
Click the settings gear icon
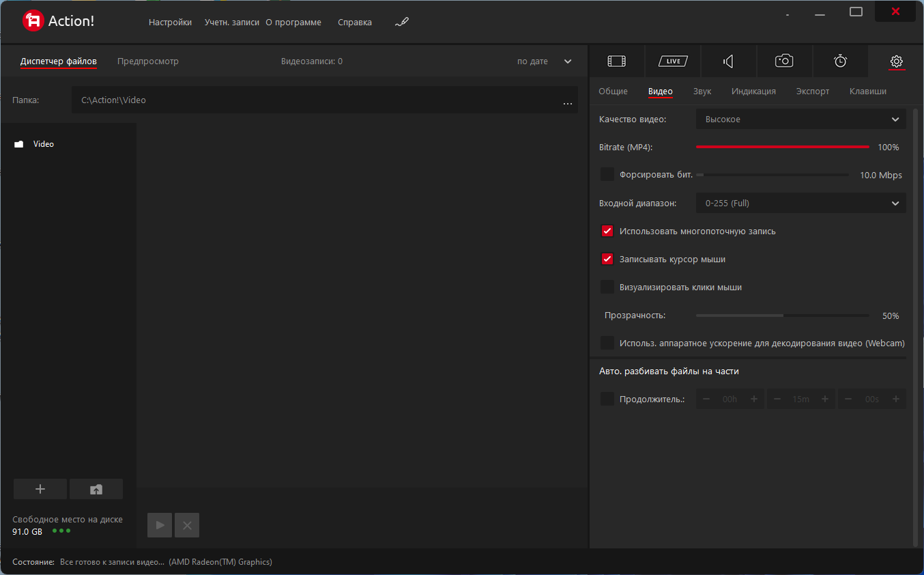point(896,61)
